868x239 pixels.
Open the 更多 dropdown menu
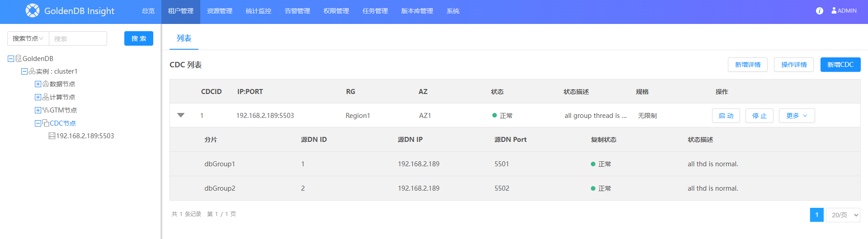pos(797,116)
